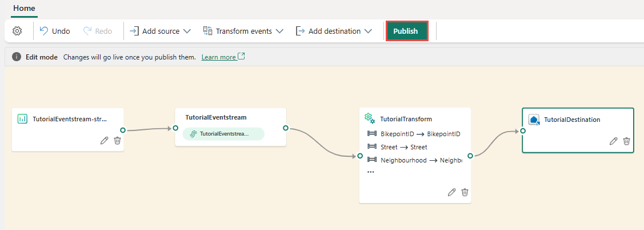Delete the TutorialEventstream-stream source node
This screenshot has width=644, height=230.
[118, 140]
